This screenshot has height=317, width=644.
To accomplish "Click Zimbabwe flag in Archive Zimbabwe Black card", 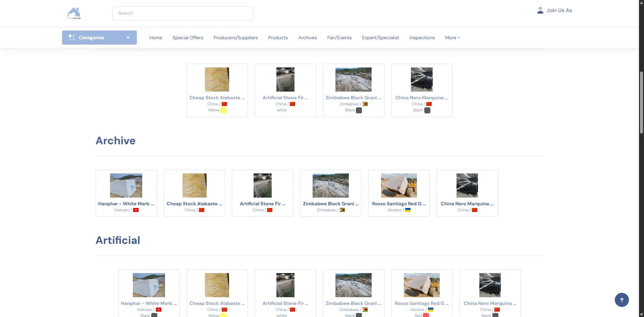I will pyautogui.click(x=342, y=210).
